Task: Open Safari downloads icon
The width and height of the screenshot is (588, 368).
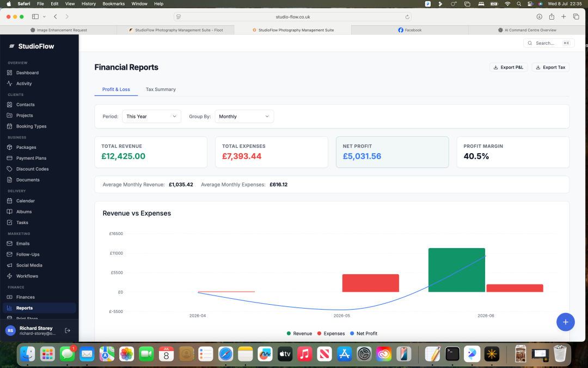Action: [x=539, y=16]
